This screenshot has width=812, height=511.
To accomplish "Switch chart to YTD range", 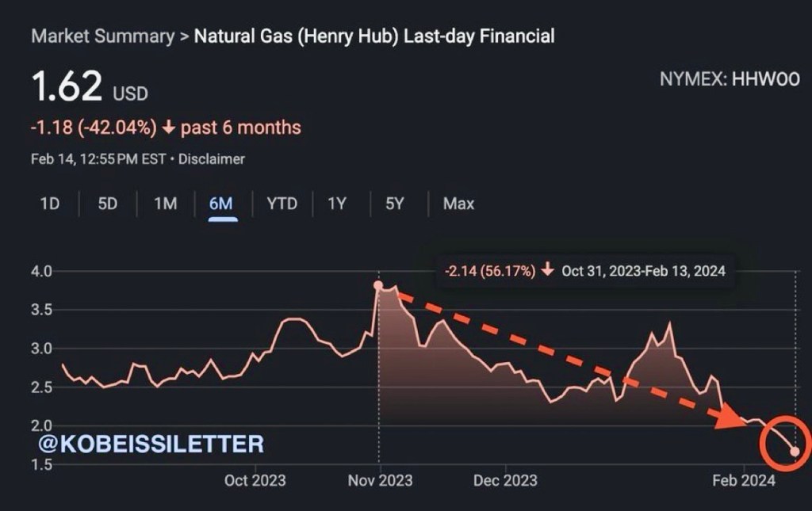I will pyautogui.click(x=282, y=204).
